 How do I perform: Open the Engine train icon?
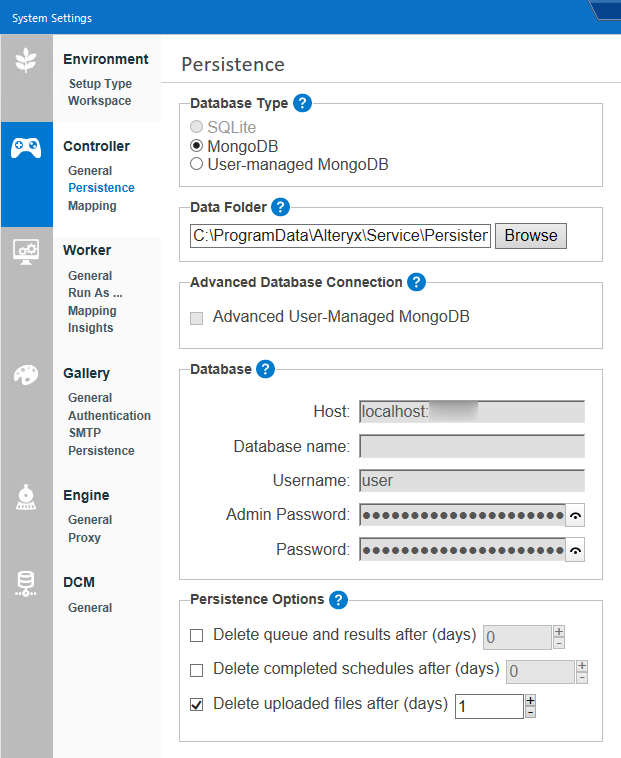click(26, 497)
